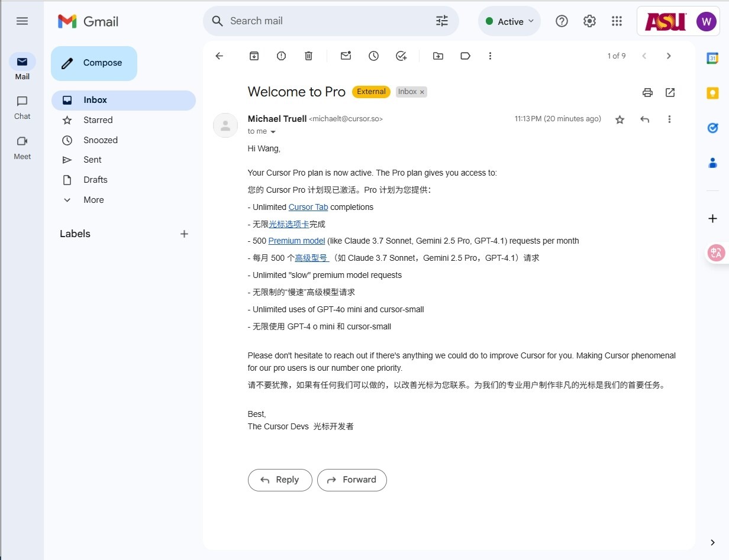Screen dimensions: 729x560
Task: Archive this email with the archive icon
Action: coord(254,56)
